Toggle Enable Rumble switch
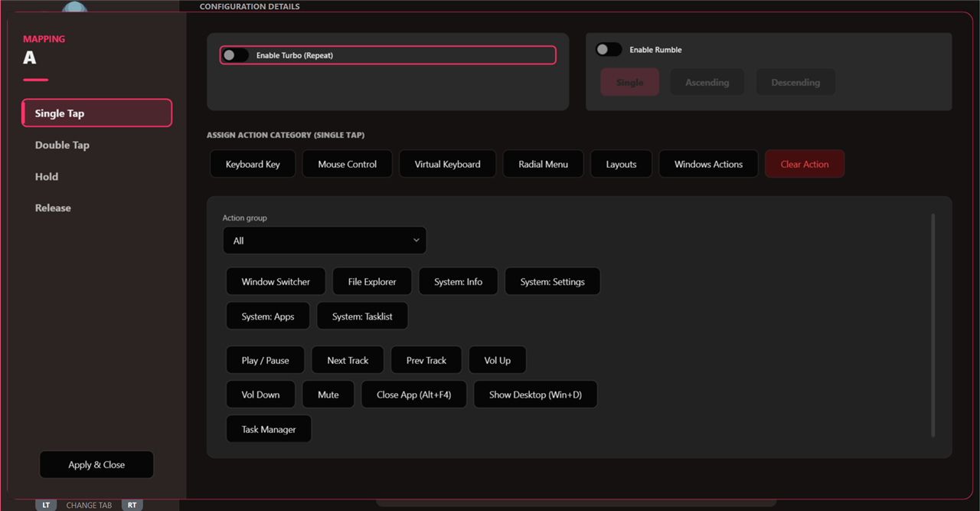 click(x=609, y=49)
